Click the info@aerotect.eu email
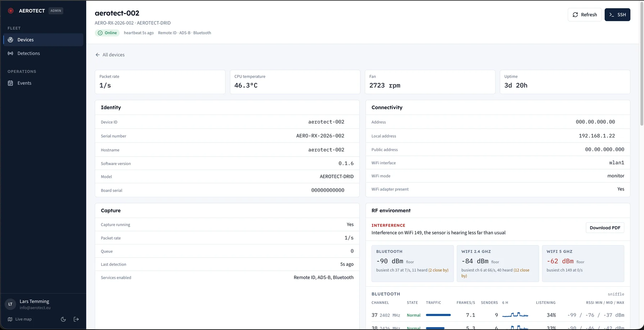 (35, 308)
